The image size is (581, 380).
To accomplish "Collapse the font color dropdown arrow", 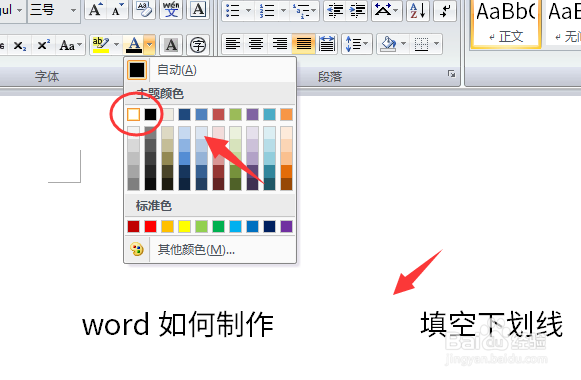I will [149, 45].
